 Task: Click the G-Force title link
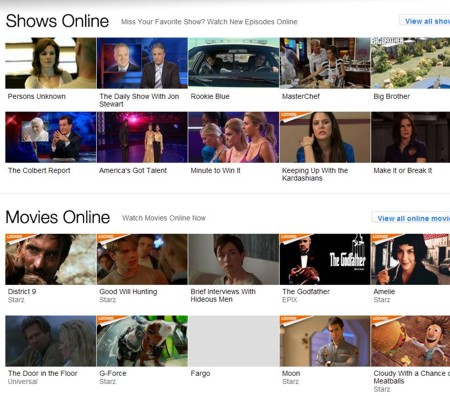113,373
